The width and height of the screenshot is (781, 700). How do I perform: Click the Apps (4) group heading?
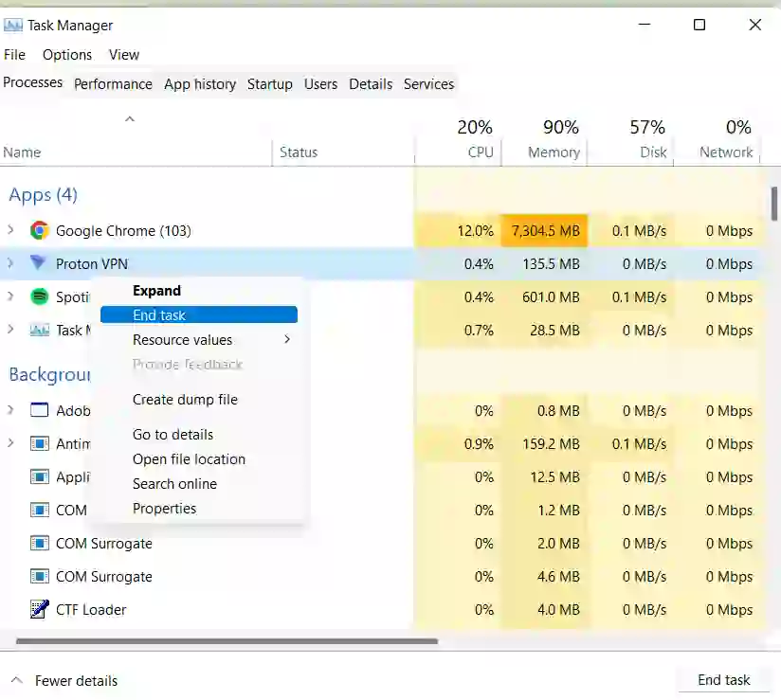click(43, 195)
